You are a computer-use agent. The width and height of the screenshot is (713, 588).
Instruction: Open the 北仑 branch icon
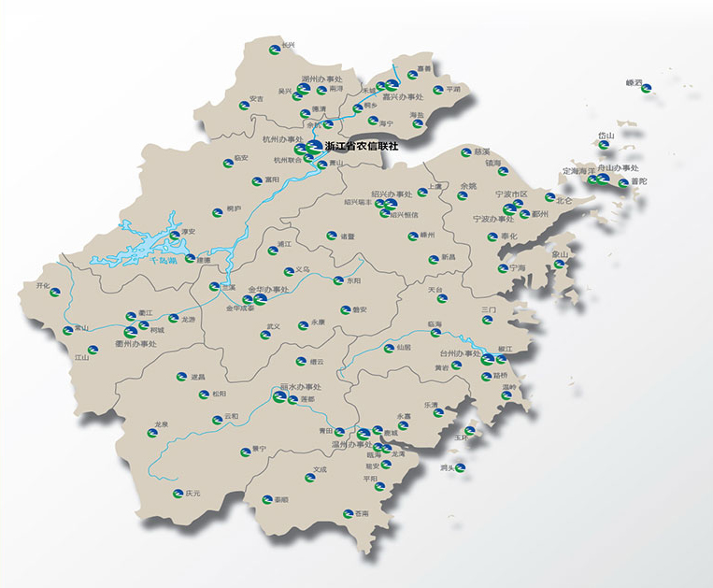point(550,197)
